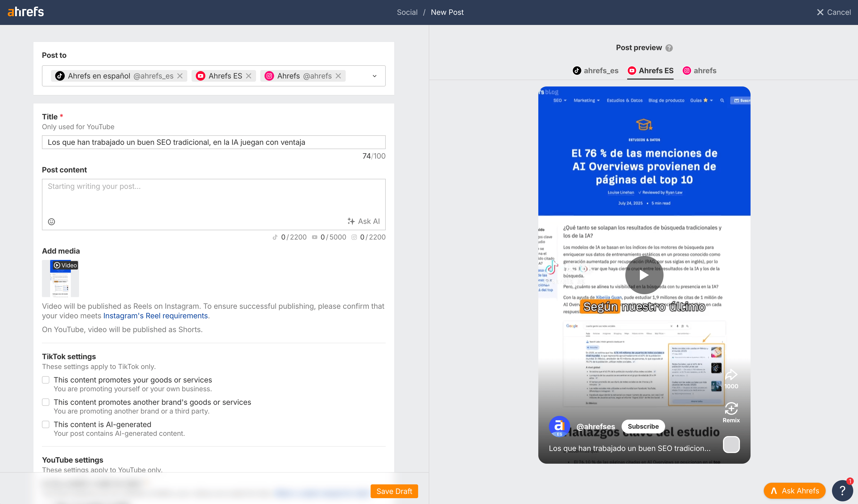
Task: Click the @ahrefses handle in preview
Action: click(596, 426)
